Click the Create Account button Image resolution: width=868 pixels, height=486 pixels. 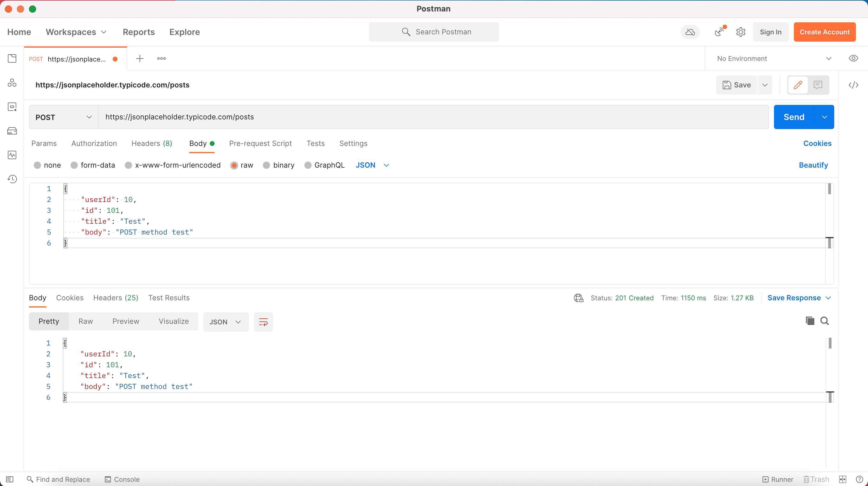coord(825,32)
